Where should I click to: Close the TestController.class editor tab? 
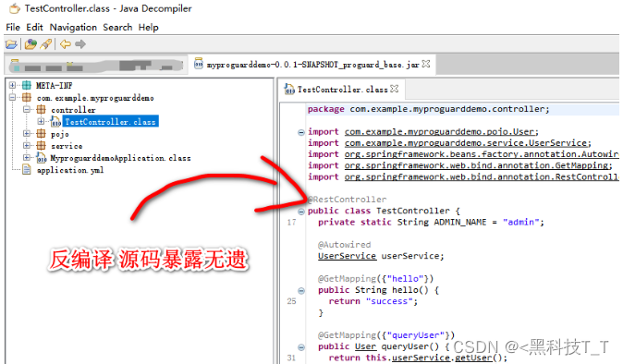click(394, 89)
